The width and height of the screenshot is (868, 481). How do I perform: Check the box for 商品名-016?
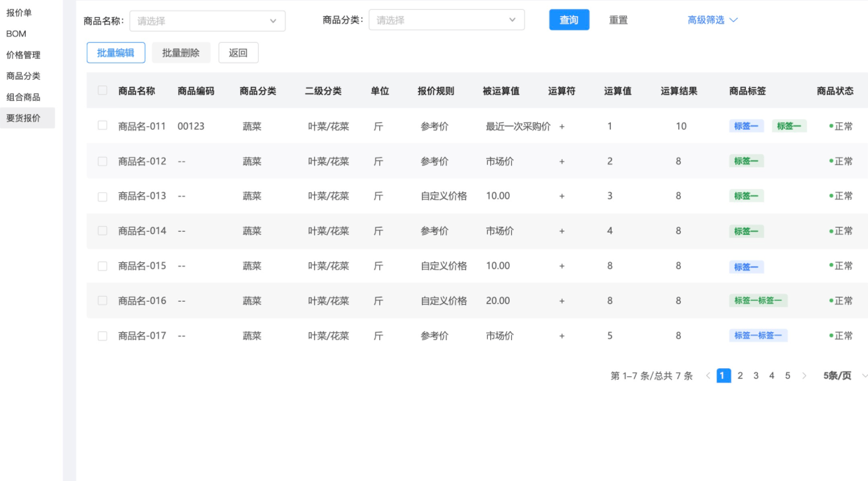pos(102,301)
